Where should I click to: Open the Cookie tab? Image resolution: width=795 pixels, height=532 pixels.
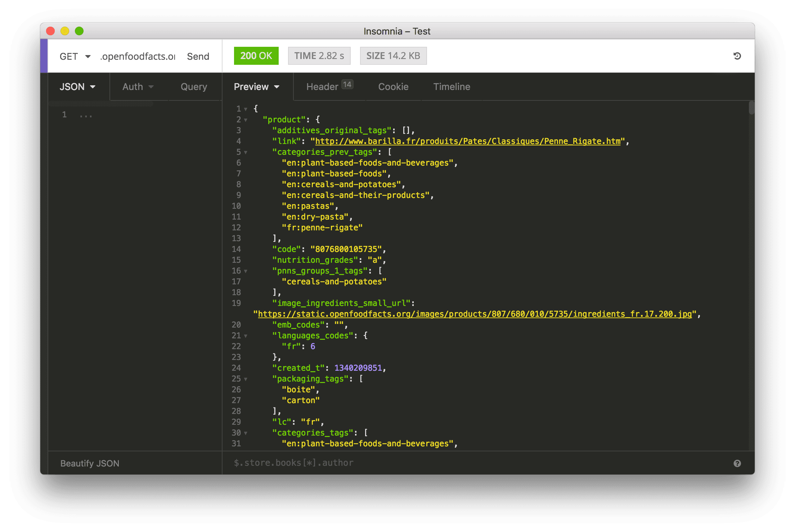click(393, 87)
